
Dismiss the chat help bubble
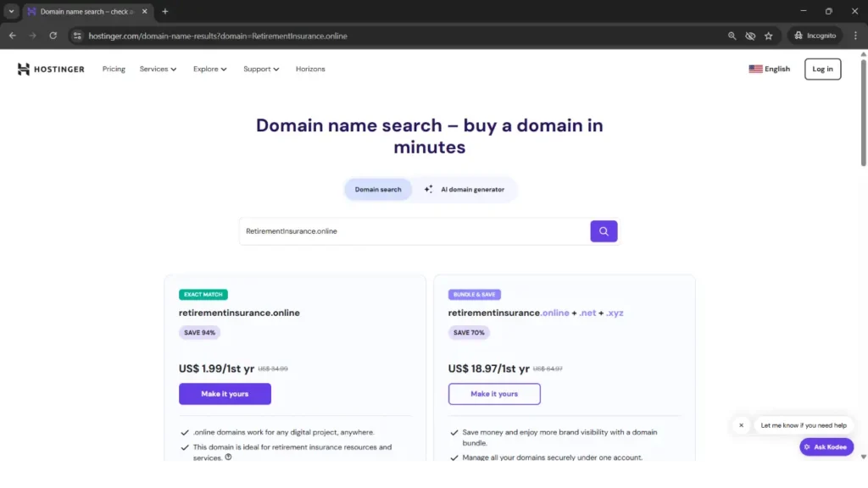[x=741, y=425]
